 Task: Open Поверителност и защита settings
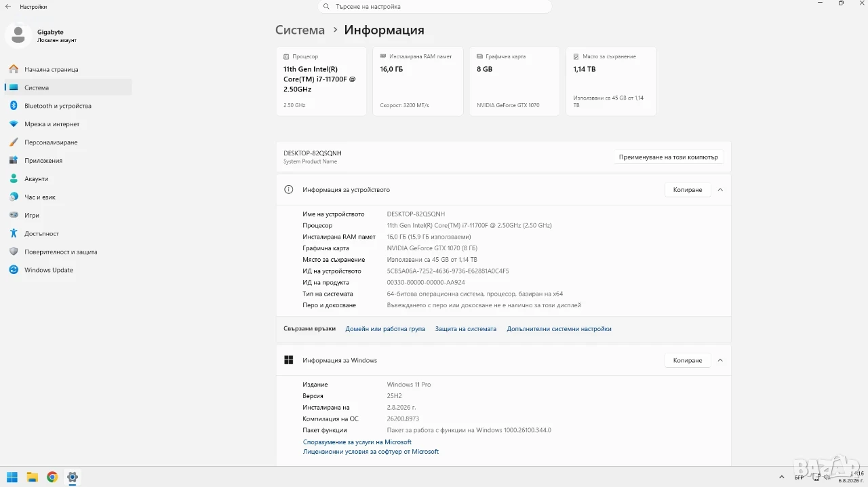(68, 252)
